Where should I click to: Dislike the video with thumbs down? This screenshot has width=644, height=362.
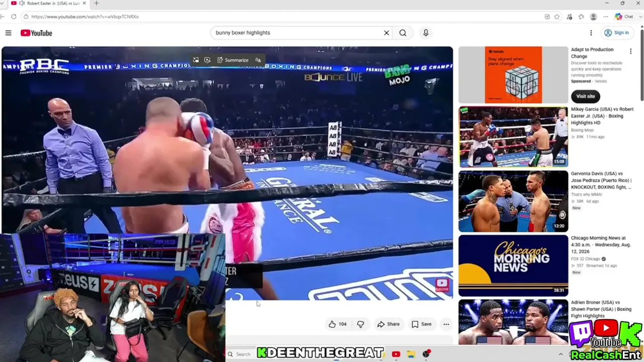click(360, 324)
